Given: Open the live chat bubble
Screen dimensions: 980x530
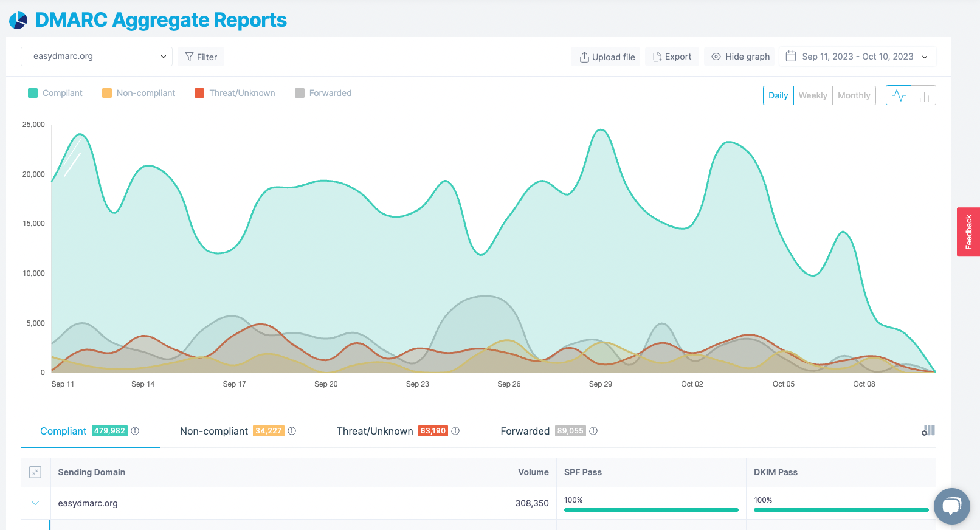Looking at the screenshot, I should pyautogui.click(x=951, y=506).
